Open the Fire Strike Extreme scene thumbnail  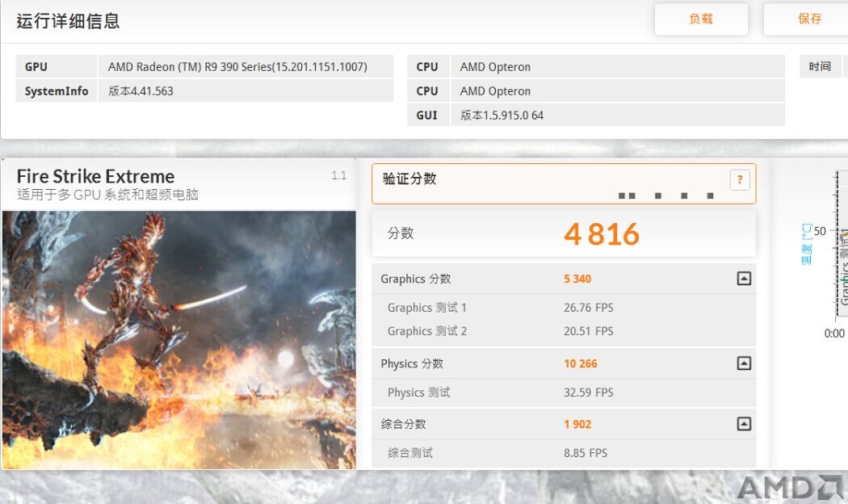tap(179, 339)
